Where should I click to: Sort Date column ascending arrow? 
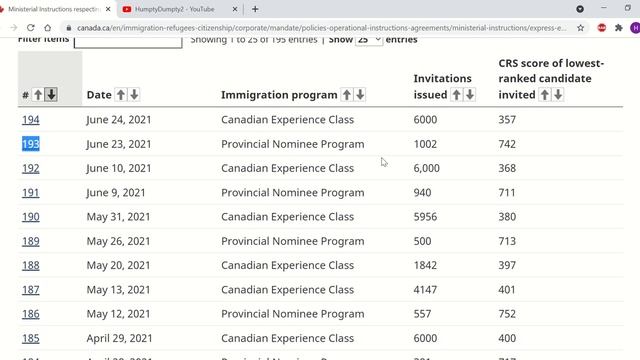pyautogui.click(x=121, y=95)
